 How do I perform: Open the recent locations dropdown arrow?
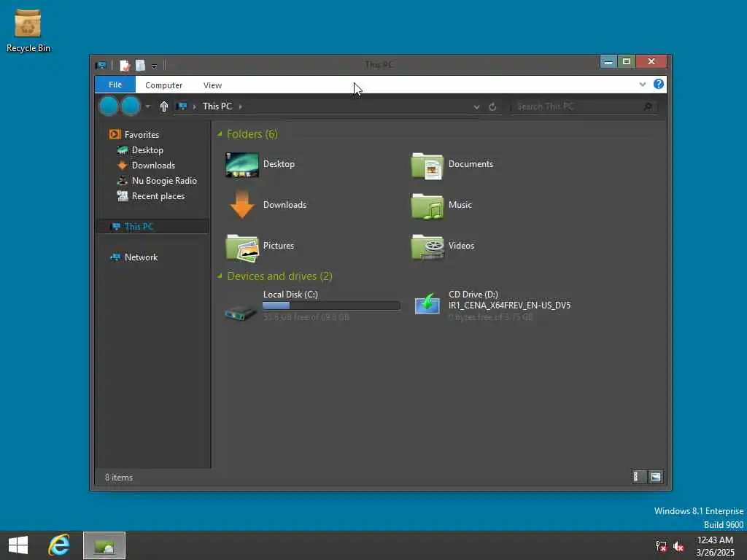(147, 106)
